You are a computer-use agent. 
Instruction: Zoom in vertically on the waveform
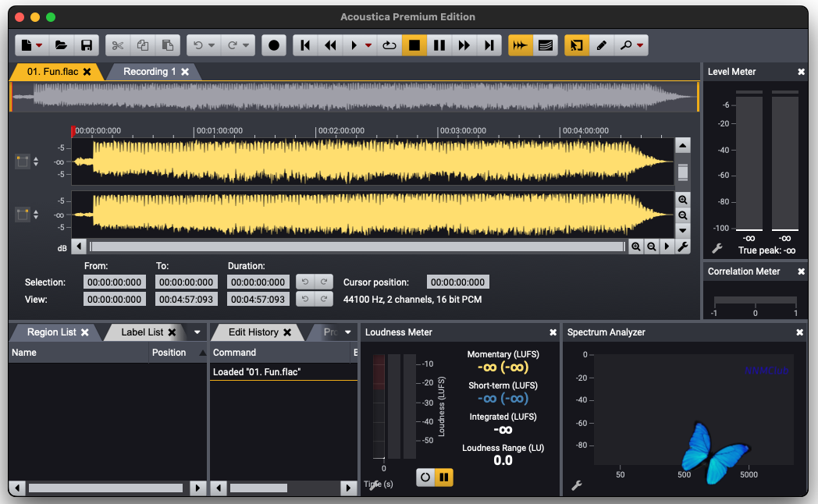[682, 200]
